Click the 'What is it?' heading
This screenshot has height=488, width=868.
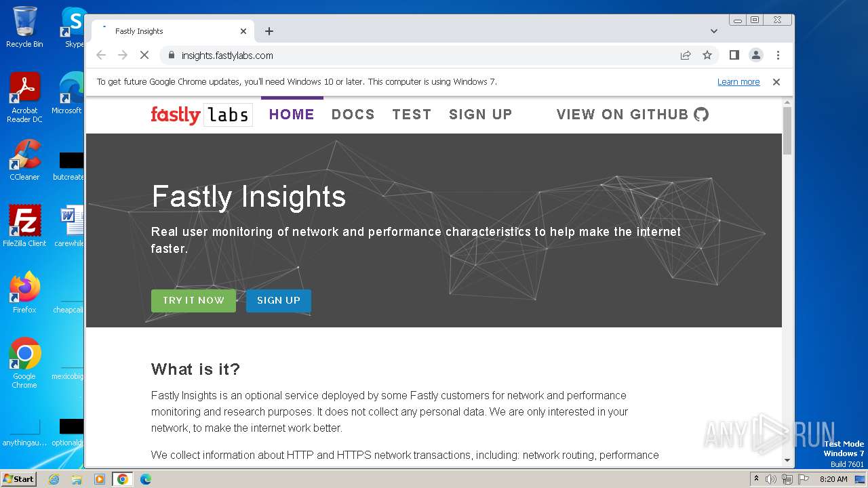(x=195, y=369)
